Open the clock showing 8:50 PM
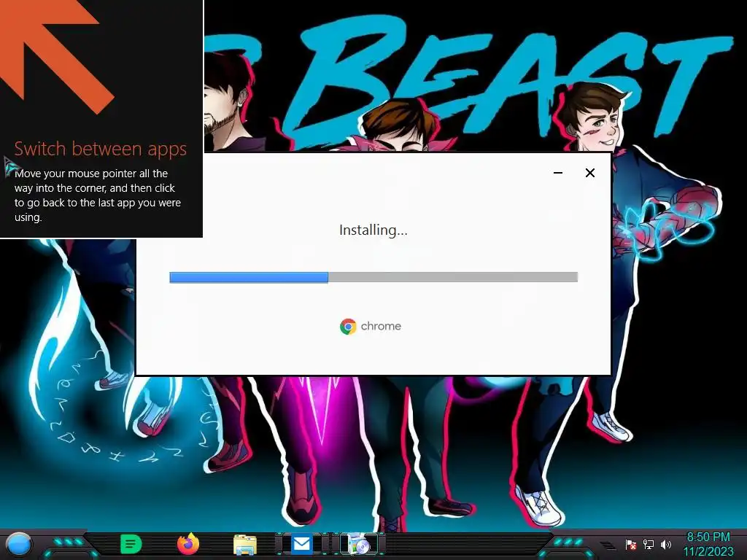 tap(708, 537)
